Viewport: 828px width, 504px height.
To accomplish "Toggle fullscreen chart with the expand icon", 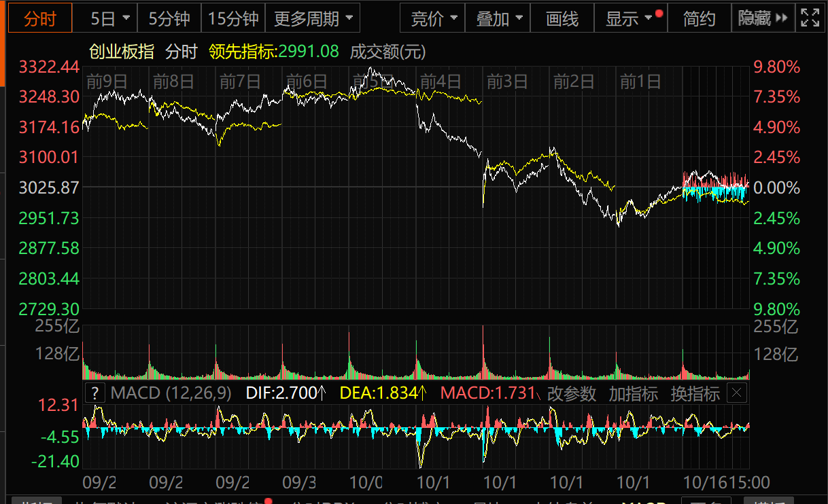I will (x=810, y=18).
